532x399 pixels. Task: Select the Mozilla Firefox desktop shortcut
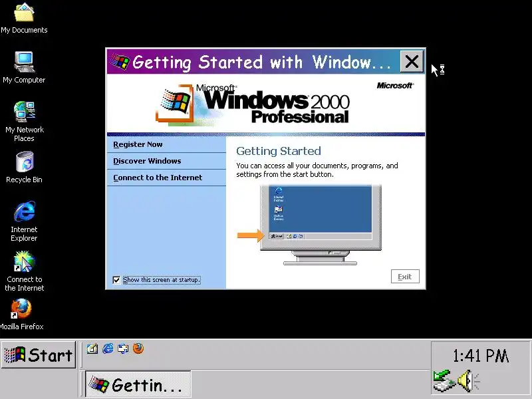[x=22, y=314]
